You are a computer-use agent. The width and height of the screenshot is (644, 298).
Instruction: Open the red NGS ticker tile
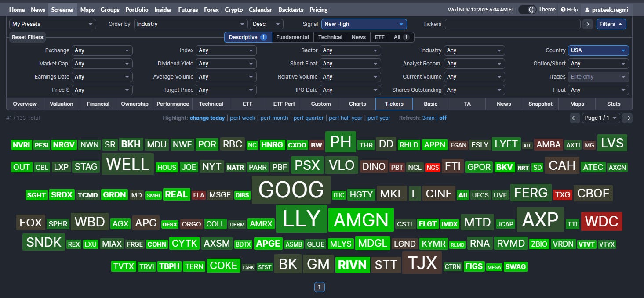[x=433, y=168]
